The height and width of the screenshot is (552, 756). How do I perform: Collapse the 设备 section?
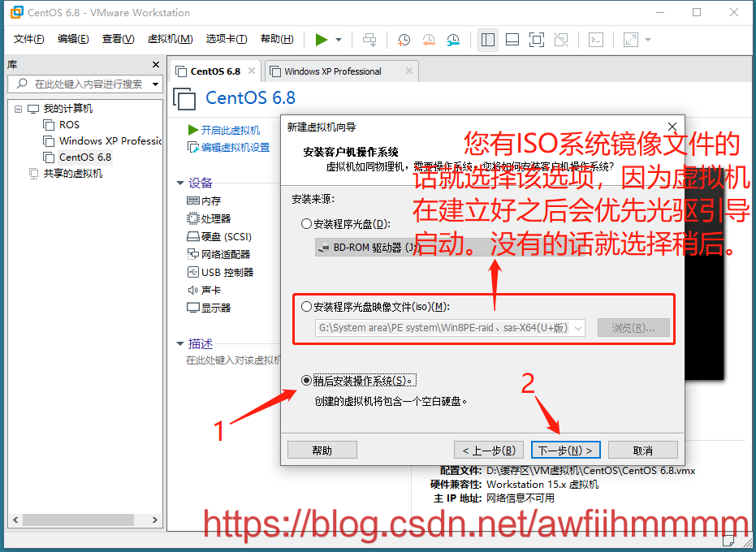pos(180,183)
